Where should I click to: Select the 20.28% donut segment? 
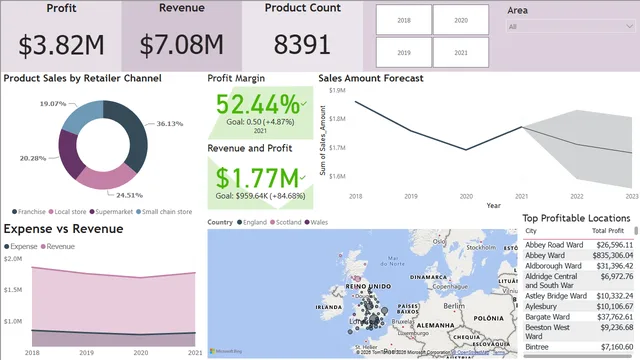pyautogui.click(x=68, y=153)
